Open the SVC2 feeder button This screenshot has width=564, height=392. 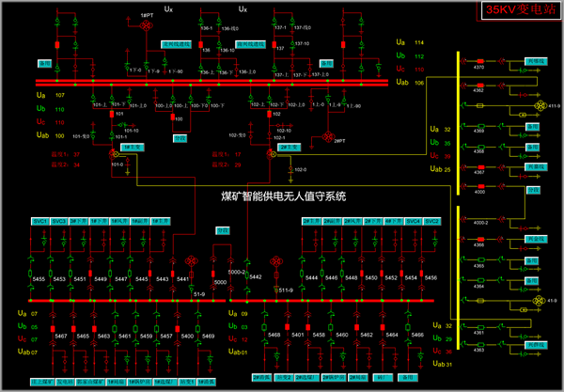click(x=431, y=221)
